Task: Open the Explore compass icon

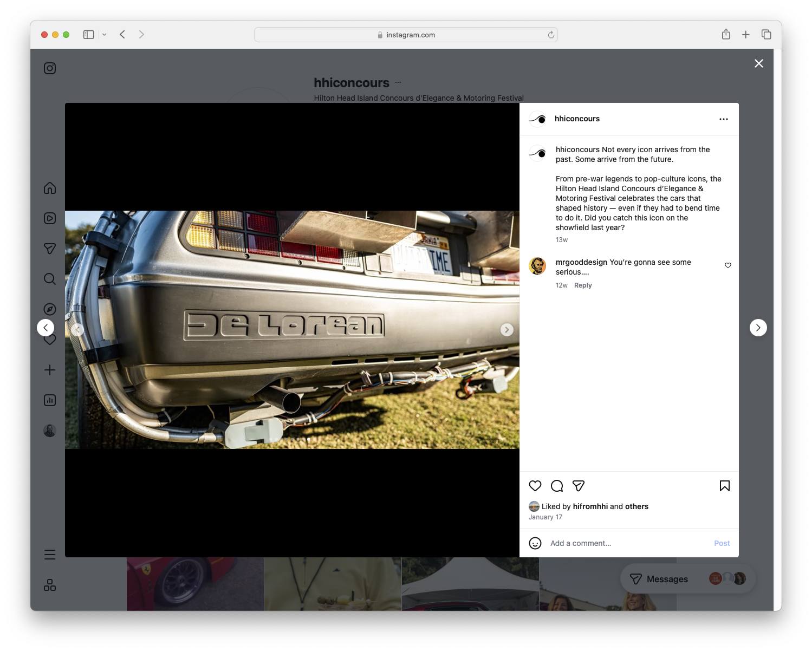Action: click(49, 309)
